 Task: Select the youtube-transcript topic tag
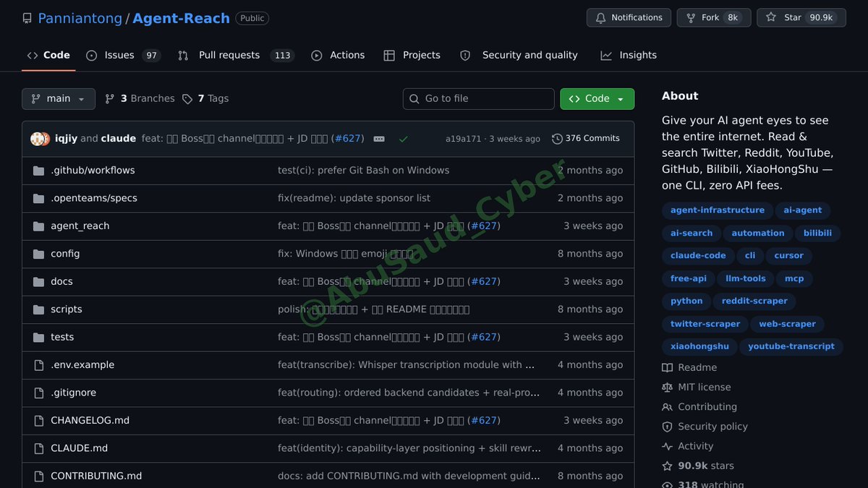coord(791,346)
